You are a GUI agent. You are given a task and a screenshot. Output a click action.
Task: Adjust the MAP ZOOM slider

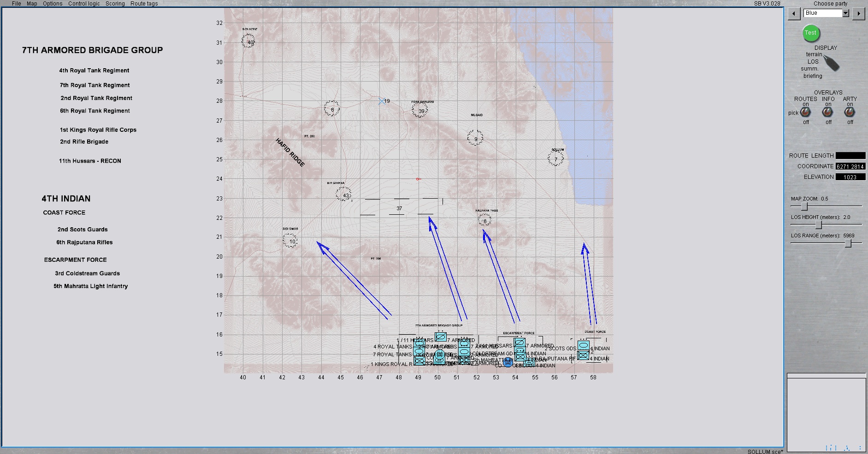click(804, 206)
